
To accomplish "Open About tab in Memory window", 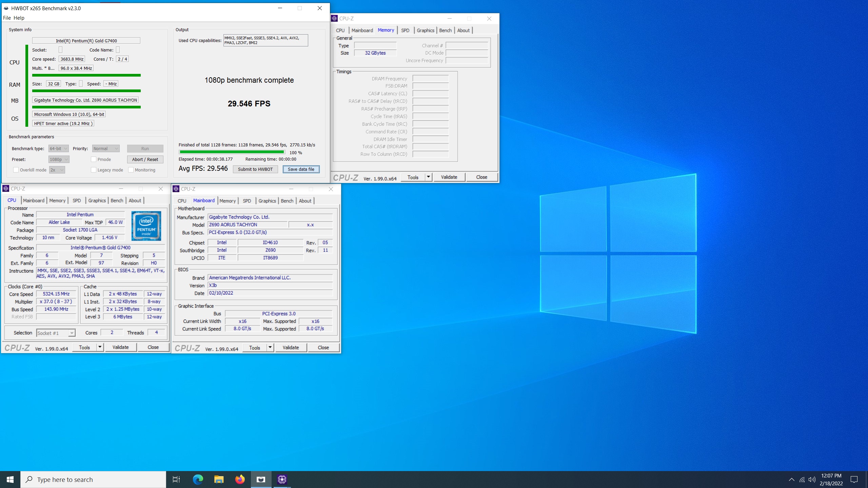I will 463,30.
